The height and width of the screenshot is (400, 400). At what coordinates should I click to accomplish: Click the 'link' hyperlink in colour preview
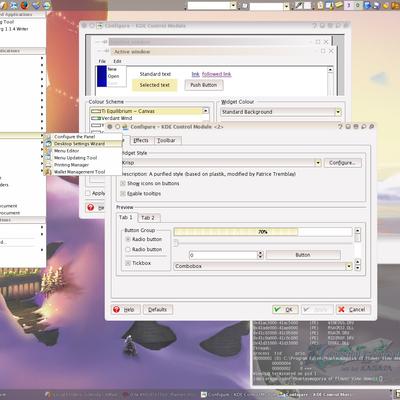click(195, 74)
